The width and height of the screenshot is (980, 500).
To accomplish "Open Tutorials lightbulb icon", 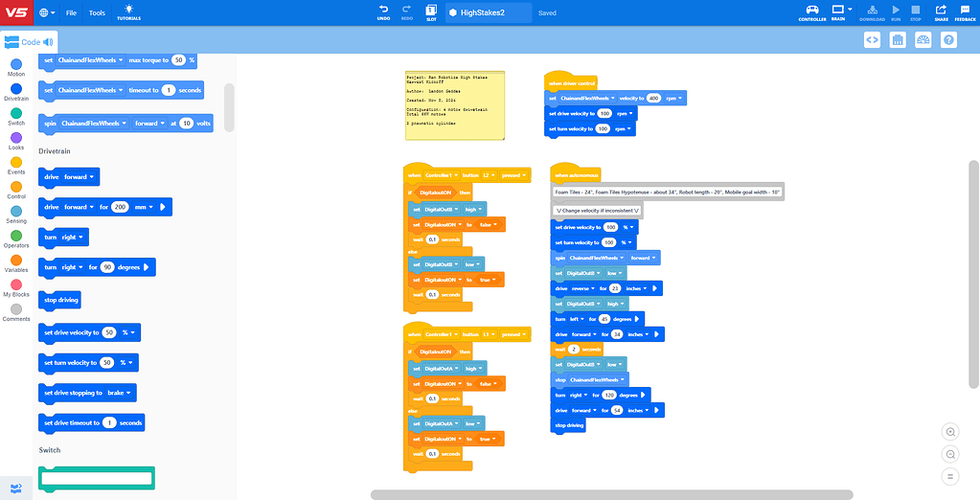I will 127,10.
